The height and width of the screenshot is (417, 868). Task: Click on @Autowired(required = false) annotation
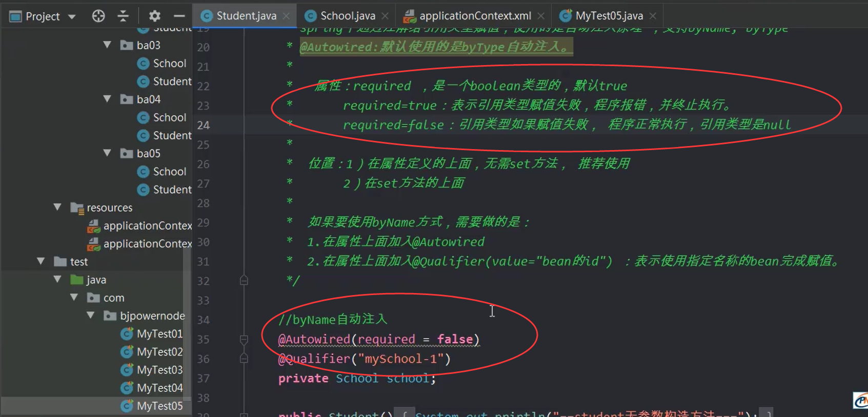click(x=378, y=339)
